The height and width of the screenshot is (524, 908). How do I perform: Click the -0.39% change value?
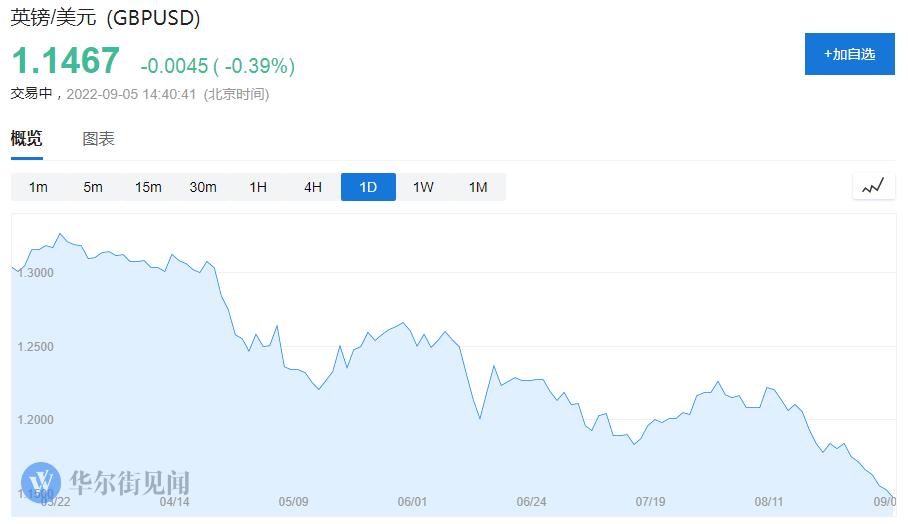(259, 66)
